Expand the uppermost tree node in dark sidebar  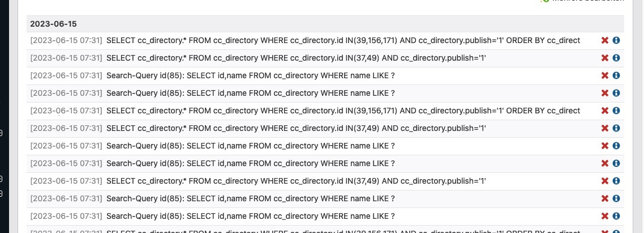[x=1, y=133]
